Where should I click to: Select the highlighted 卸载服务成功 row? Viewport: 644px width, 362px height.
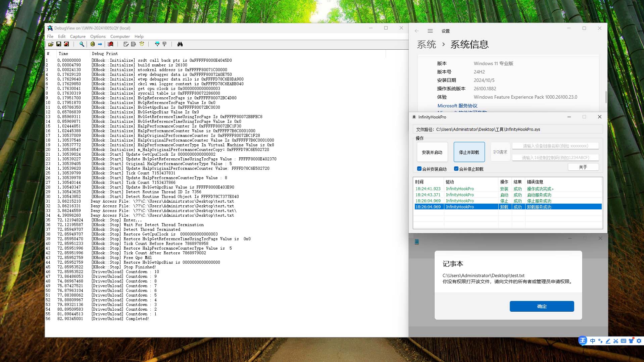click(x=508, y=207)
